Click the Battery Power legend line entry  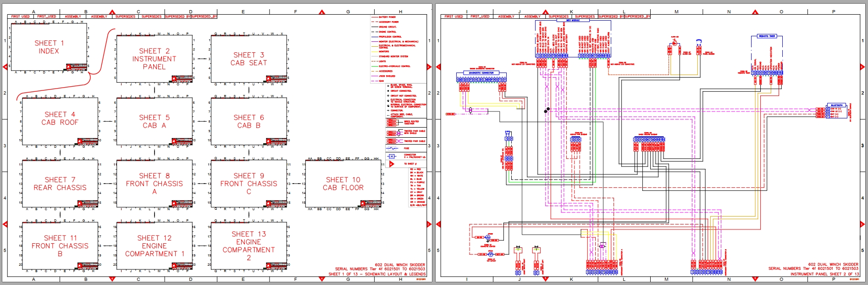384,17
